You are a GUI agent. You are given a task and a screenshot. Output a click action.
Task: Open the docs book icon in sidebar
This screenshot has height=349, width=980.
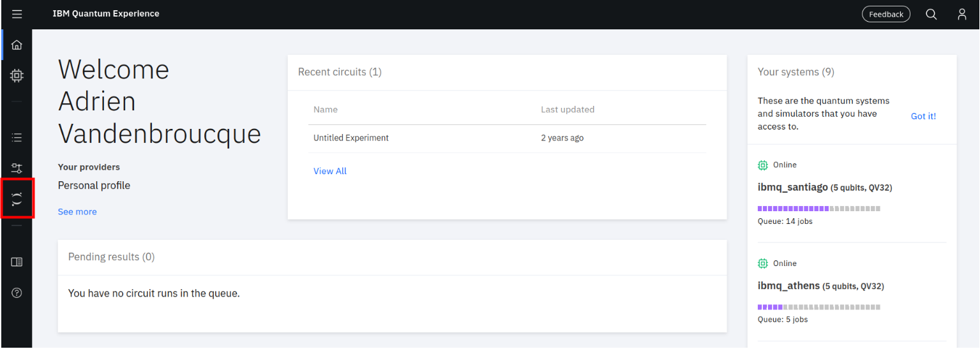coord(17,262)
